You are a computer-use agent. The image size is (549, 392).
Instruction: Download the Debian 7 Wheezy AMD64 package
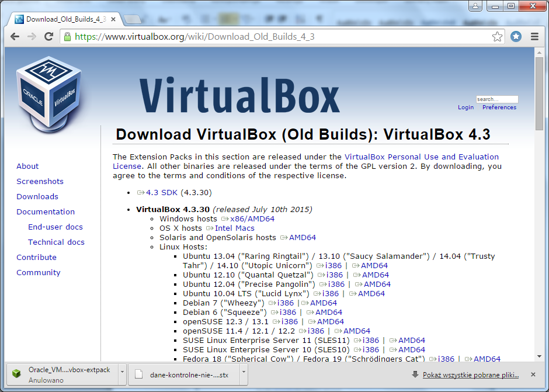[x=324, y=303]
